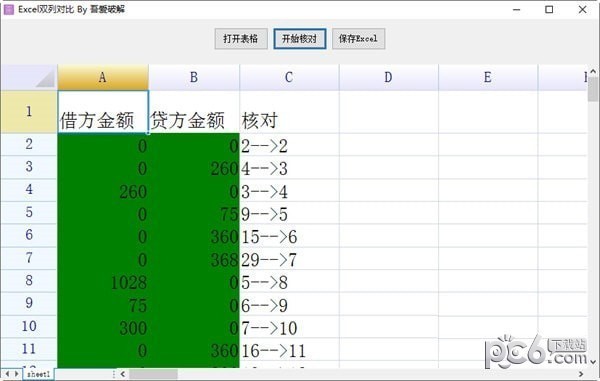Image resolution: width=600 pixels, height=381 pixels.
Task: Select row 11 header
Action: pyautogui.click(x=29, y=349)
